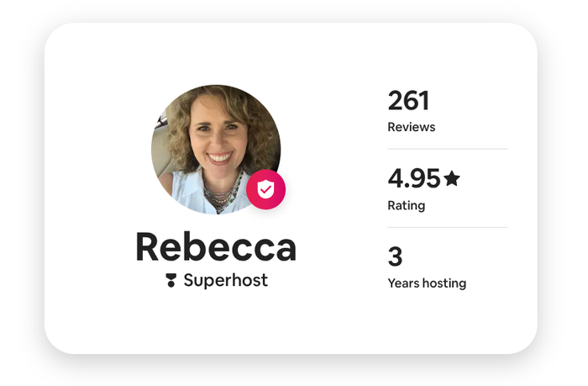Select the Superhost text label
This screenshot has width=588, height=386.
tap(225, 281)
